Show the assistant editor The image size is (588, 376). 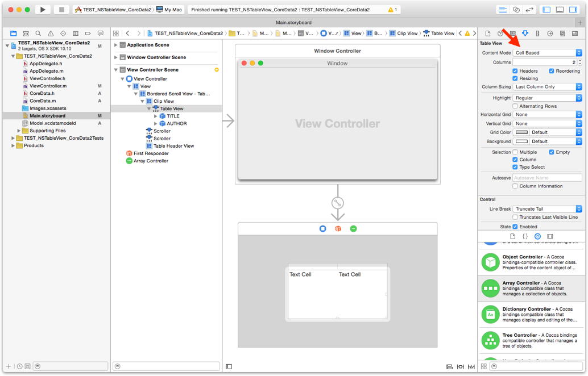(516, 10)
